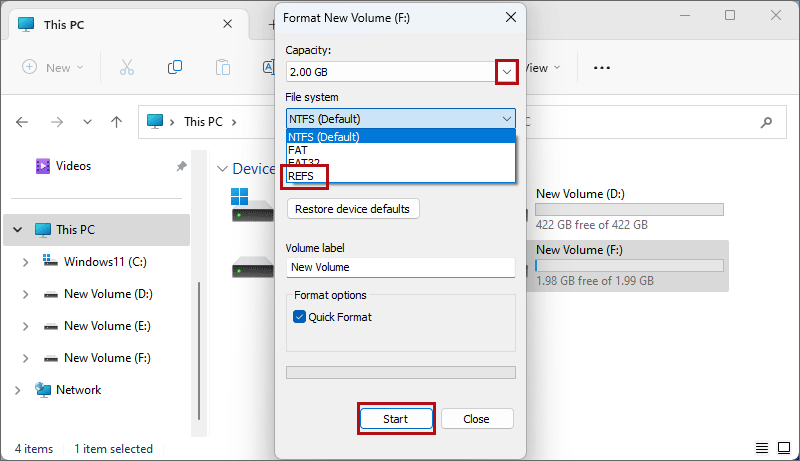Expand the Network tree node
This screenshot has width=800, height=461.
[18, 391]
